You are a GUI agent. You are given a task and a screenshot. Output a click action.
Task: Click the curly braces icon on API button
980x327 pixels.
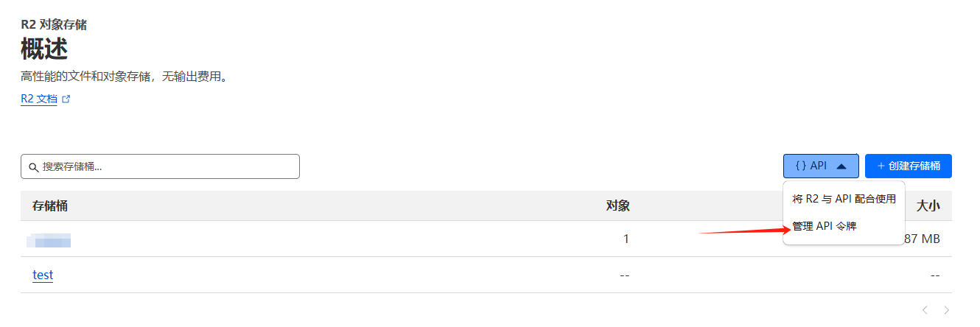coord(800,166)
